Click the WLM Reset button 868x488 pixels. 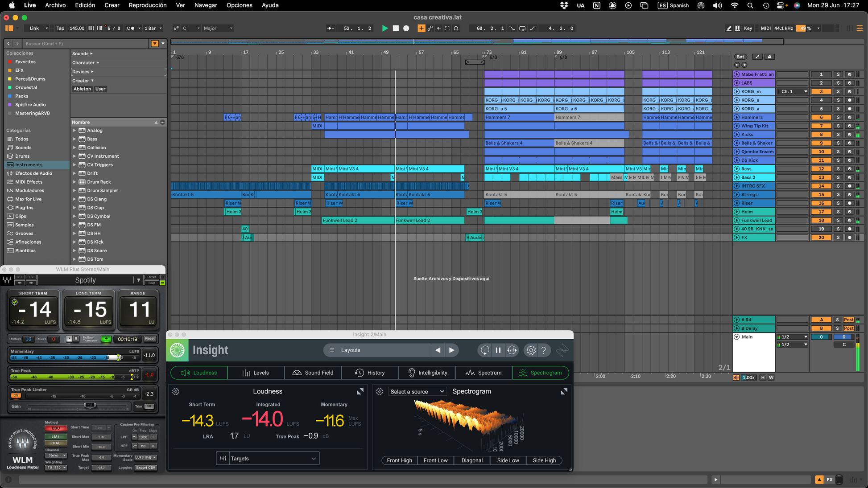click(150, 339)
